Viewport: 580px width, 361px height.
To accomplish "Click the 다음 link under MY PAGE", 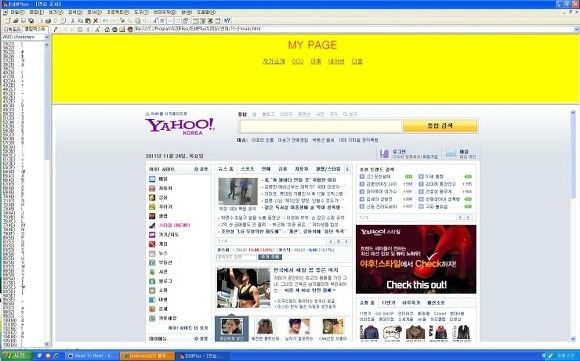I will 357,61.
